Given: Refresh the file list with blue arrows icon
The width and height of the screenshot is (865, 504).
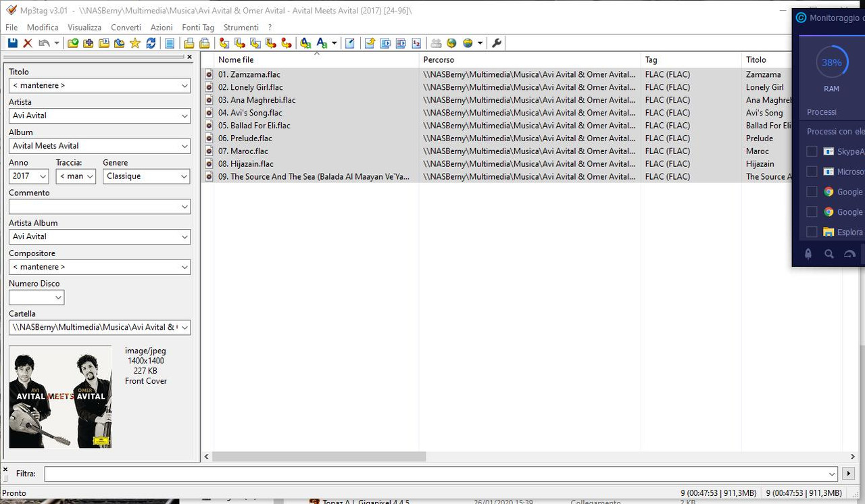Looking at the screenshot, I should (x=151, y=43).
